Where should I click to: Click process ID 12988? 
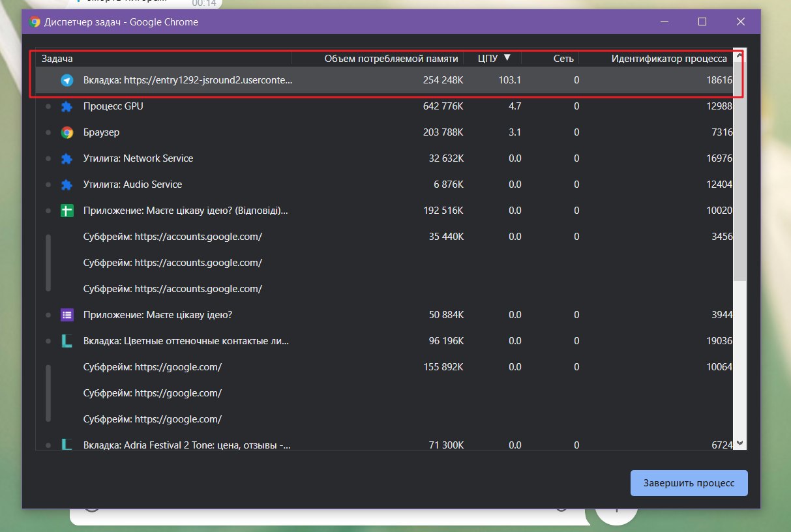pos(719,106)
